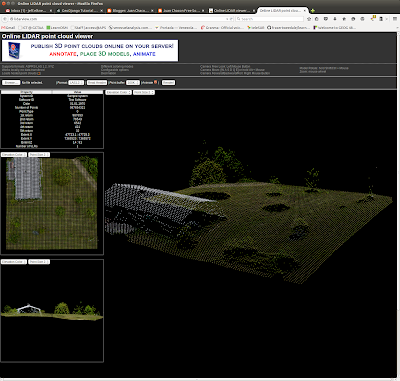Switch to the GeoDjango Tutorial tab
This screenshot has width=400, height=381.
(x=79, y=11)
